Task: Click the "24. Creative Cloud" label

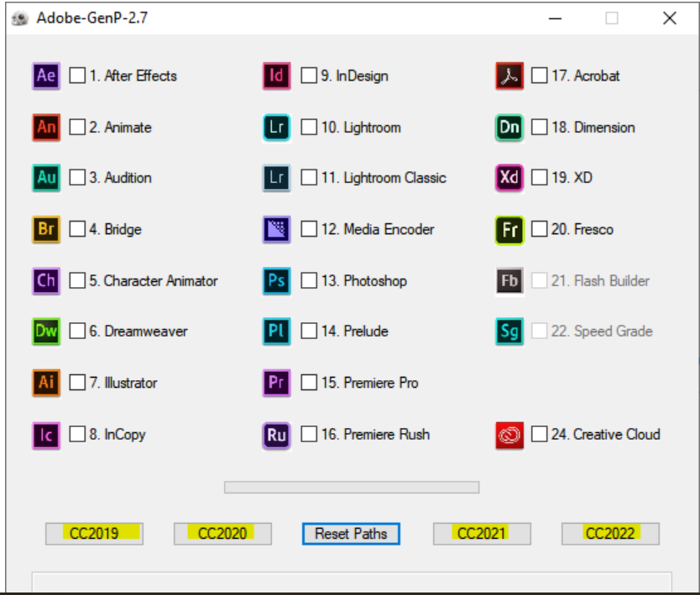Action: [x=605, y=434]
